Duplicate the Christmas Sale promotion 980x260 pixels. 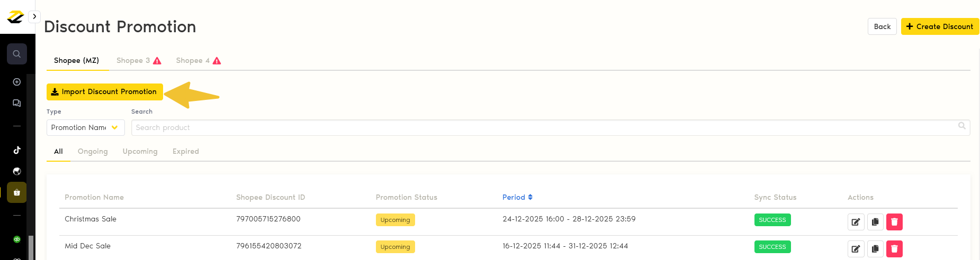875,222
